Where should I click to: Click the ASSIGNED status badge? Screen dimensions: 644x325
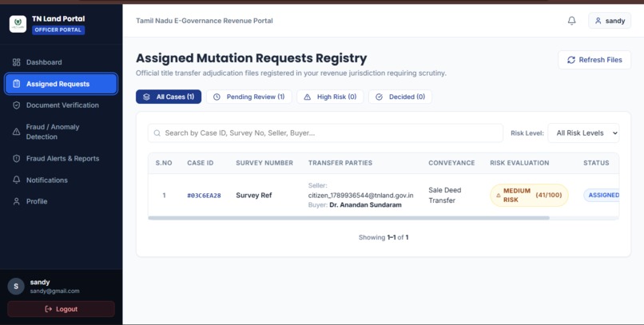602,196
